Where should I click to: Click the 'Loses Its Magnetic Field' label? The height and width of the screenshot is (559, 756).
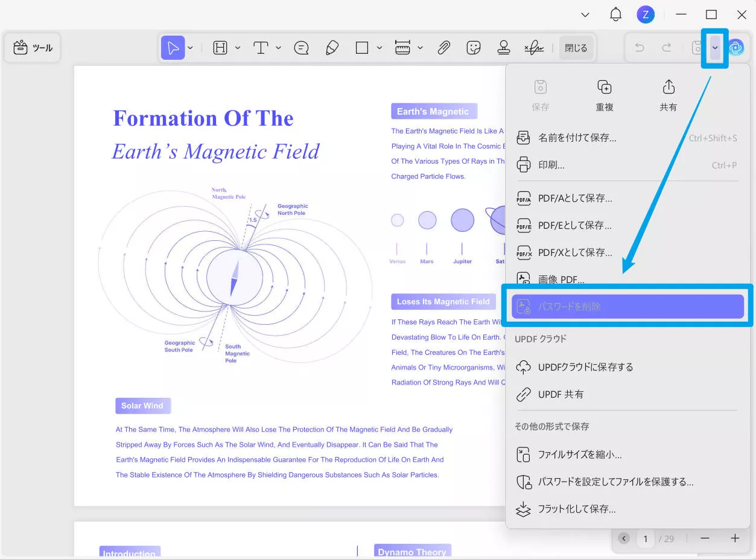[443, 301]
